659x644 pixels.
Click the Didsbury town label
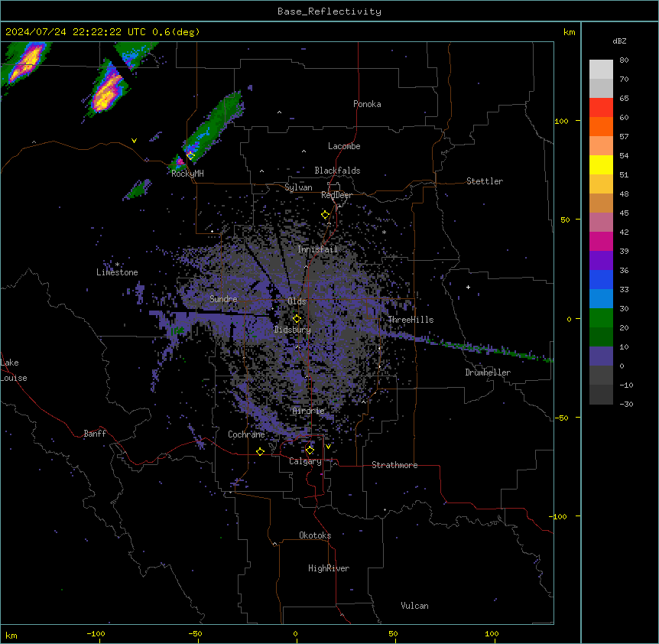pos(293,330)
